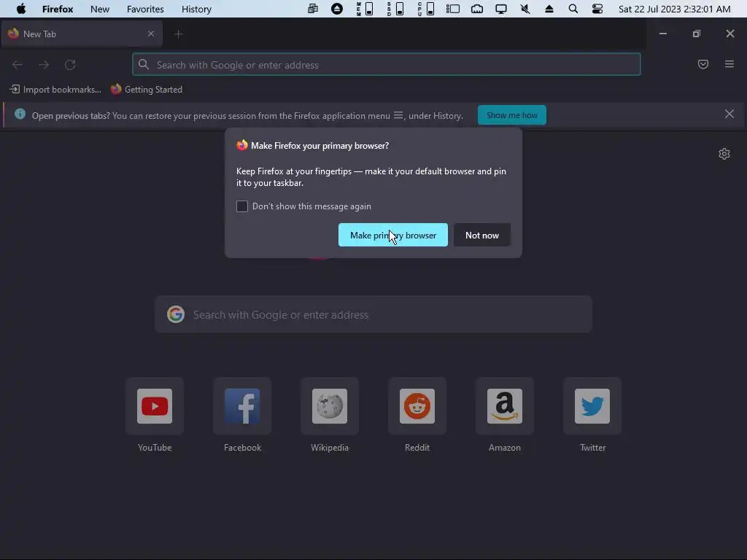
Task: Click Import bookmarks in bookmarks toolbar
Action: click(x=55, y=90)
